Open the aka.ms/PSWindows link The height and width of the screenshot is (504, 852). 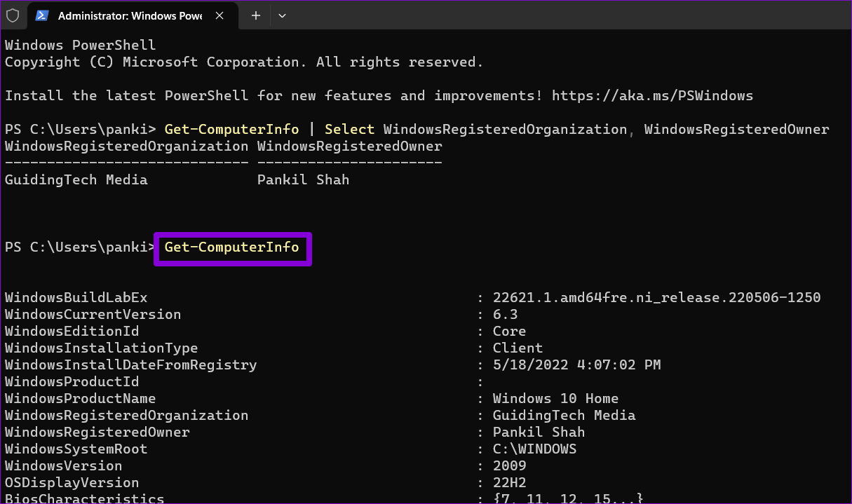point(652,95)
